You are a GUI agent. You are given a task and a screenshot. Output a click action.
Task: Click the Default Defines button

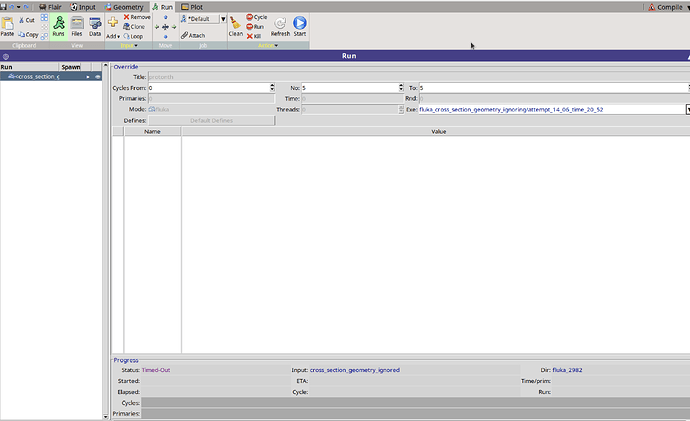212,121
